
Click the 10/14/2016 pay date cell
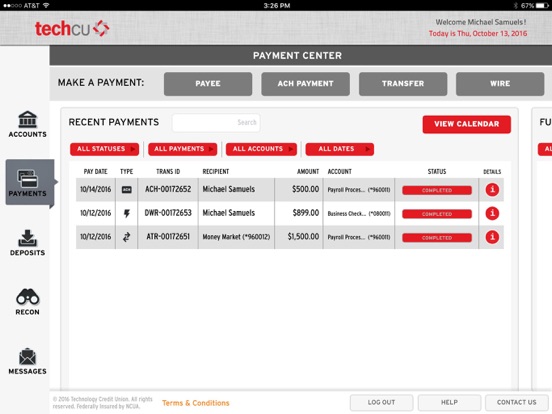pos(95,189)
